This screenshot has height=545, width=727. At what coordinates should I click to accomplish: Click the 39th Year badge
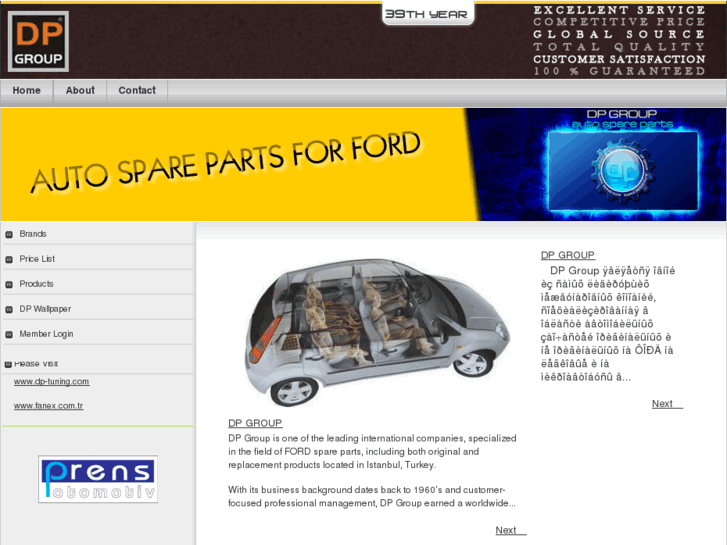click(x=427, y=14)
